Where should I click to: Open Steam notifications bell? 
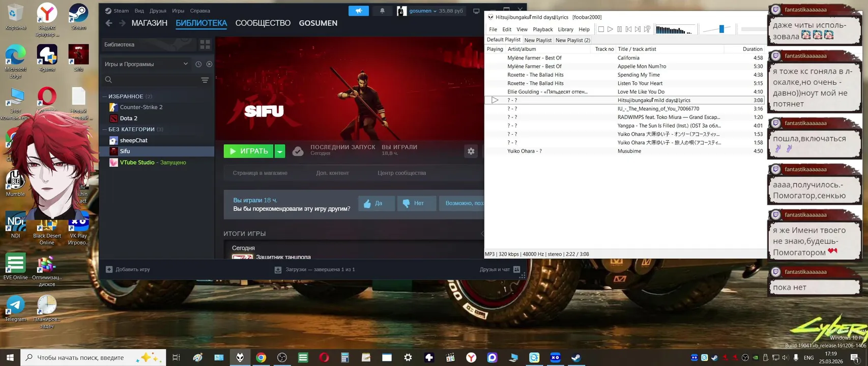click(382, 11)
